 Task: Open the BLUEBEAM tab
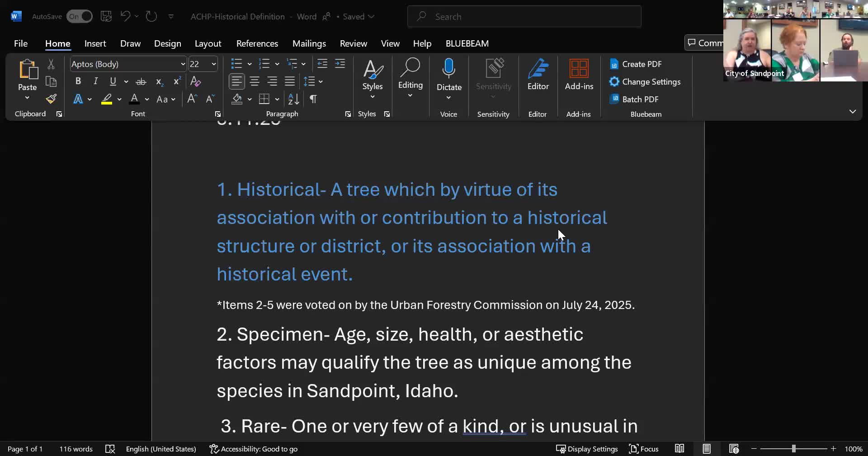coord(467,43)
